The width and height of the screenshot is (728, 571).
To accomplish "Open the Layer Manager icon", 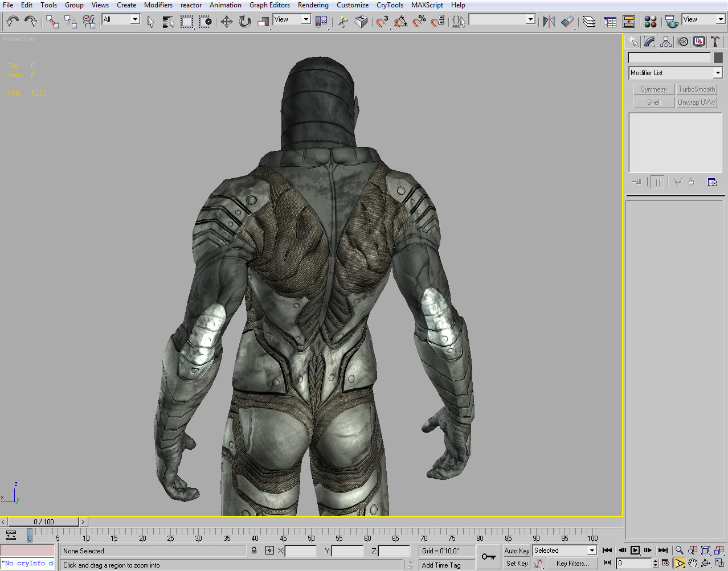I will pyautogui.click(x=589, y=22).
